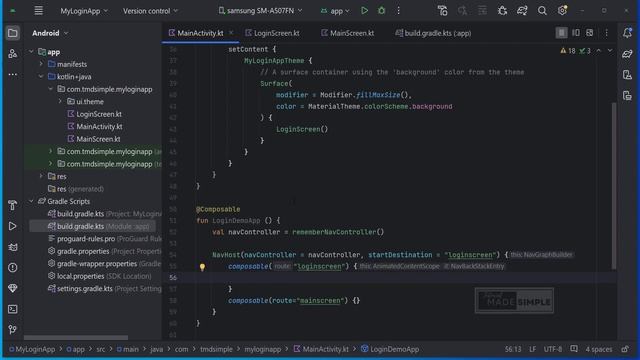Click the project tree horizontal scrollbar

[x=76, y=338]
